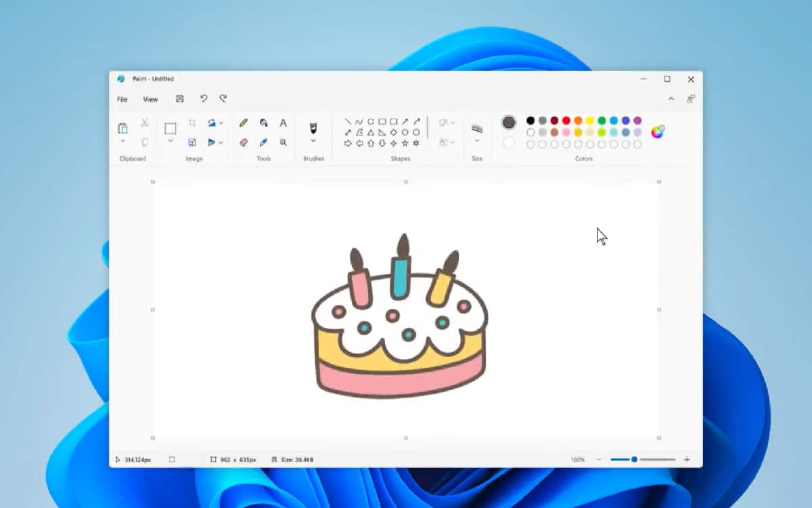Image resolution: width=812 pixels, height=508 pixels.
Task: Choose the Text tool
Action: [x=283, y=123]
